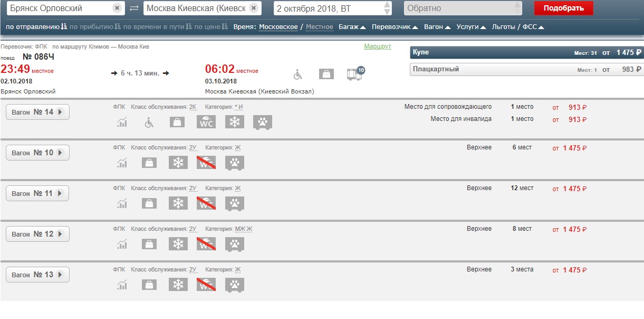Swap departure and arrival stations
Image resolution: width=644 pixels, height=319 pixels.
134,8
